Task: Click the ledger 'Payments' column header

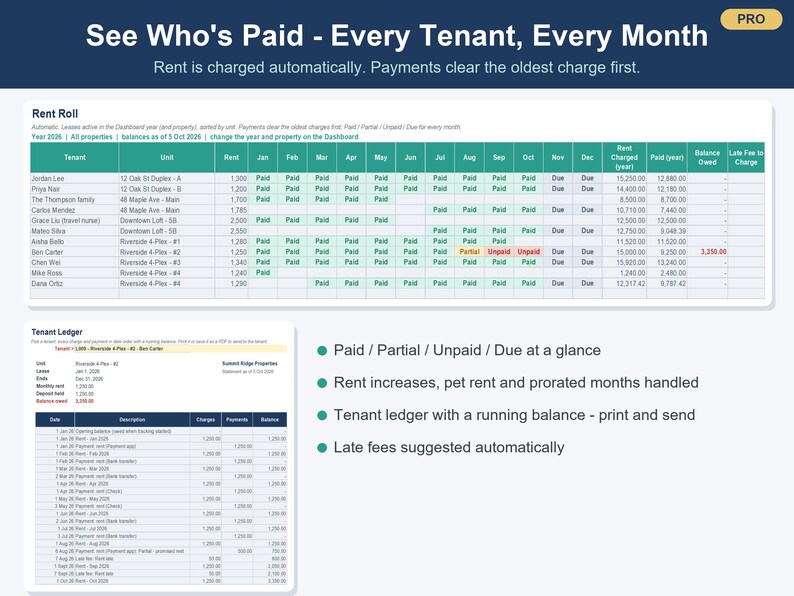Action: pyautogui.click(x=237, y=420)
